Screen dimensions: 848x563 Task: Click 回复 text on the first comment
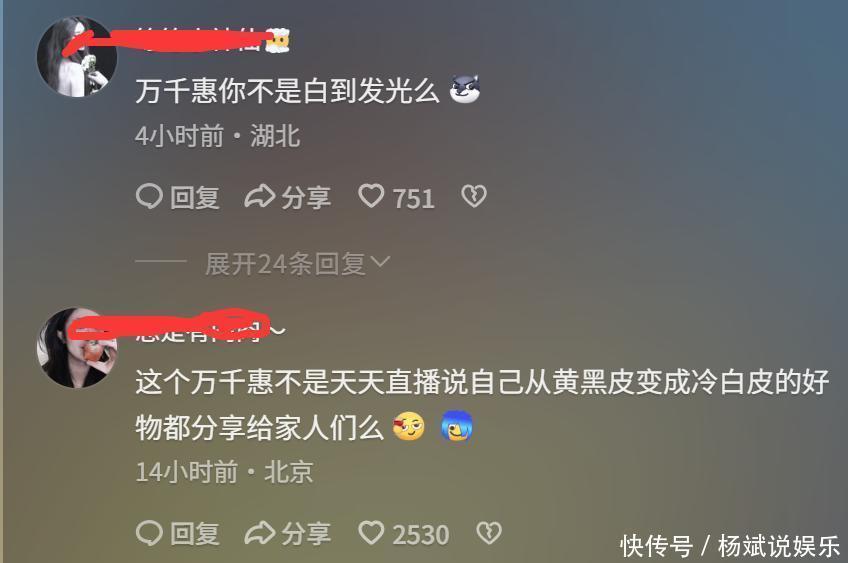tap(195, 197)
